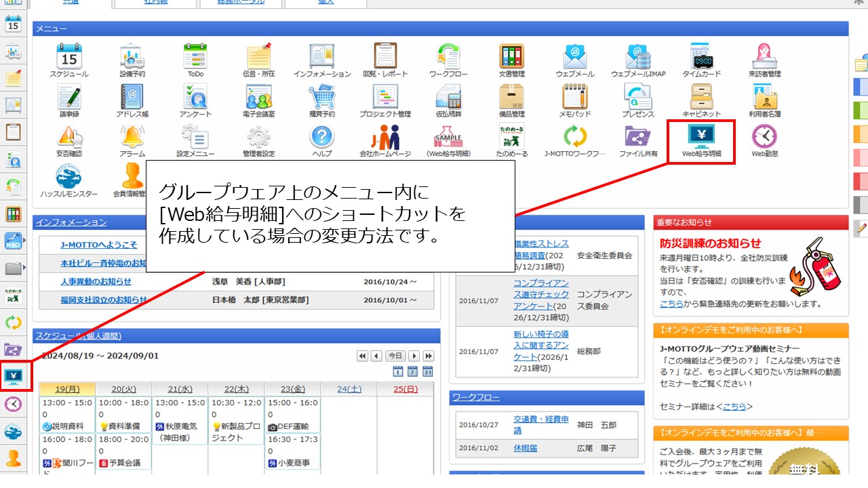Viewport: 868px width, 488px height.
Task: Switch to the 個人 tab
Action: (325, 3)
